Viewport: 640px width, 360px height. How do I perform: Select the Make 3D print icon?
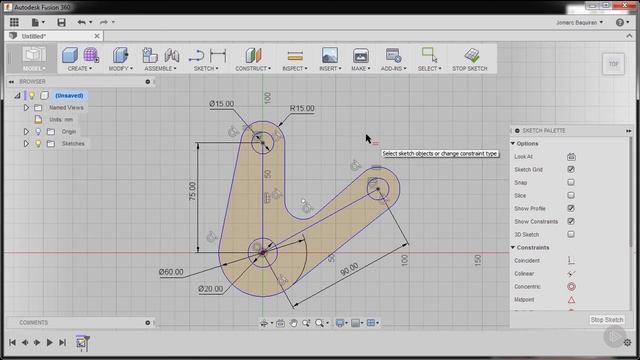point(361,55)
